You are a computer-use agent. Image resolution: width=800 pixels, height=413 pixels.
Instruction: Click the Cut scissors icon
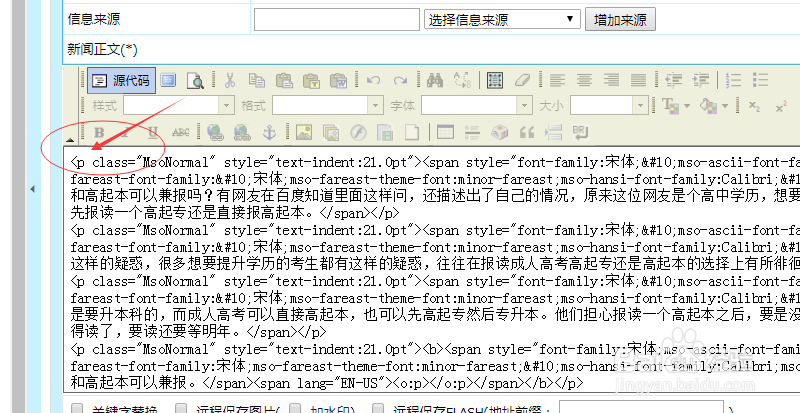pyautogui.click(x=230, y=80)
